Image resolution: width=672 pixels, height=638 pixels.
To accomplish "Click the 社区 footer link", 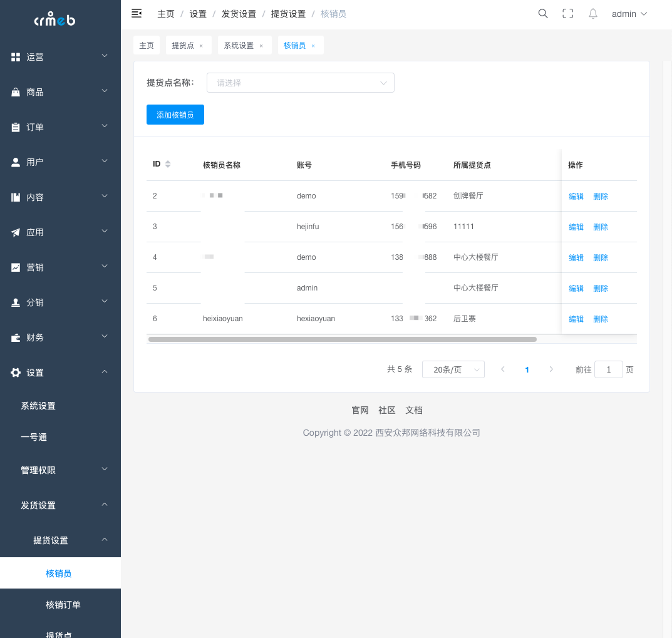I will click(x=387, y=411).
